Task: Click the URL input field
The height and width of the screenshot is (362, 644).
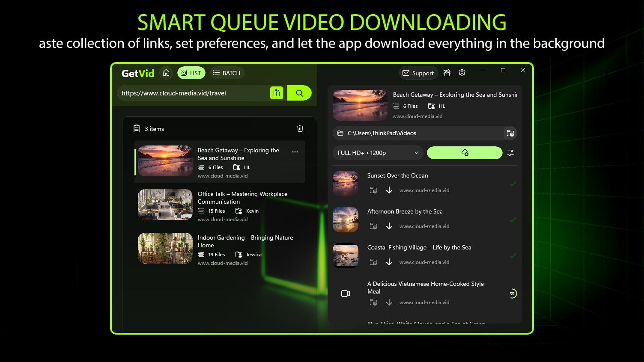Action: tap(194, 93)
